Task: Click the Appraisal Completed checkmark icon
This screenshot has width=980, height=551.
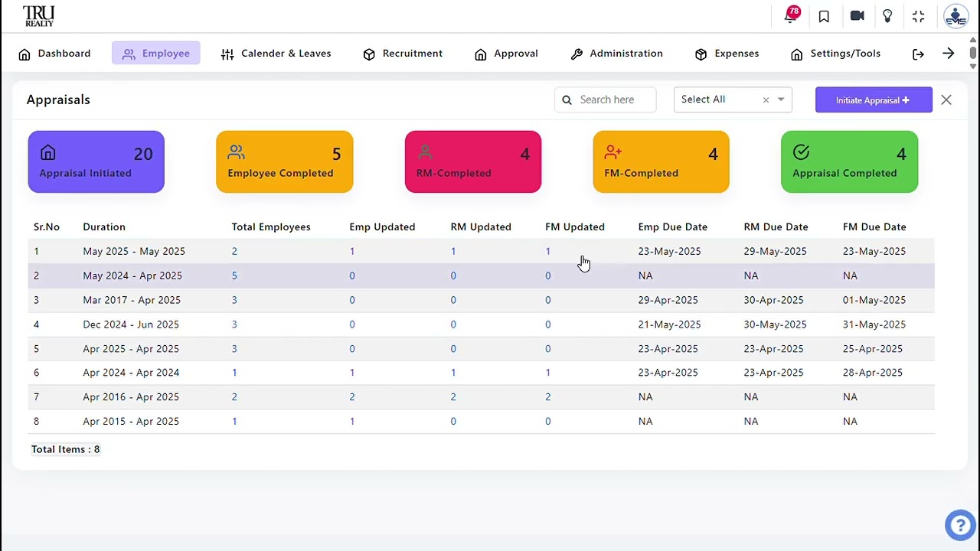Action: pos(801,152)
